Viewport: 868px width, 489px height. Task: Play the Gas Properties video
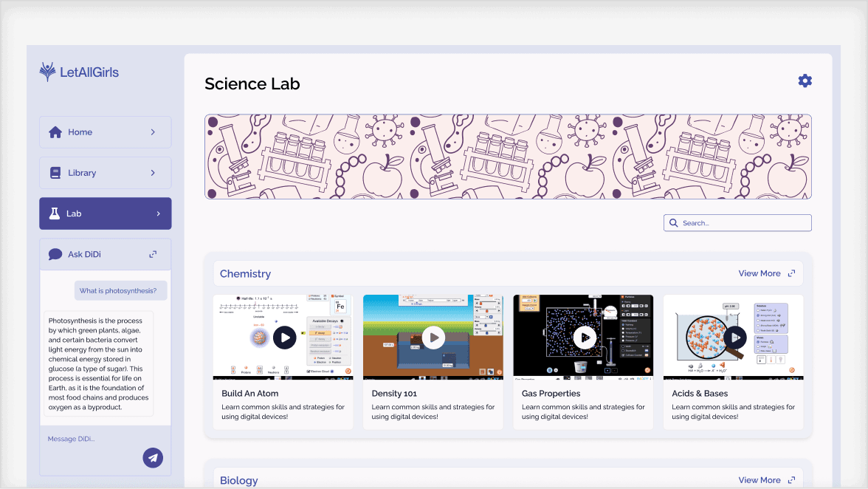click(585, 338)
